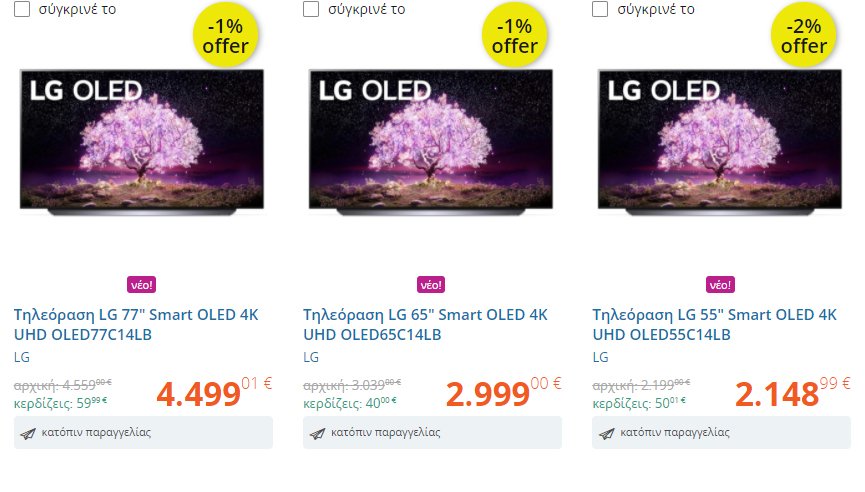Open the Τηλεόραση LG 55" Smart OLED title link
865x492 pixels.
tap(715, 324)
